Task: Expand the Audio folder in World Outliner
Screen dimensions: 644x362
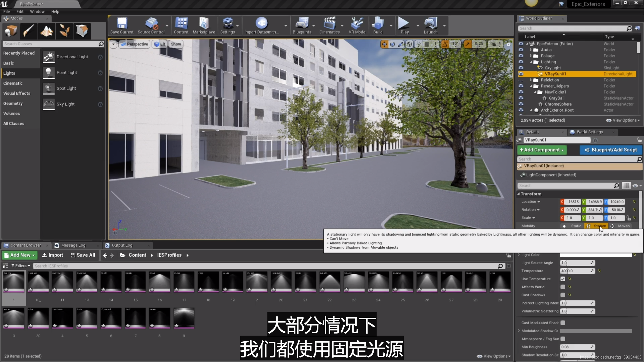Action: (x=531, y=50)
